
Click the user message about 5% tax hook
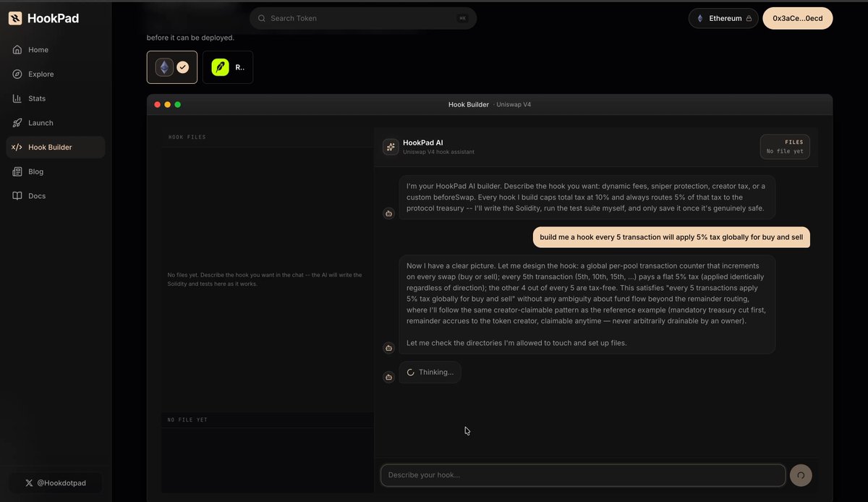[671, 237]
